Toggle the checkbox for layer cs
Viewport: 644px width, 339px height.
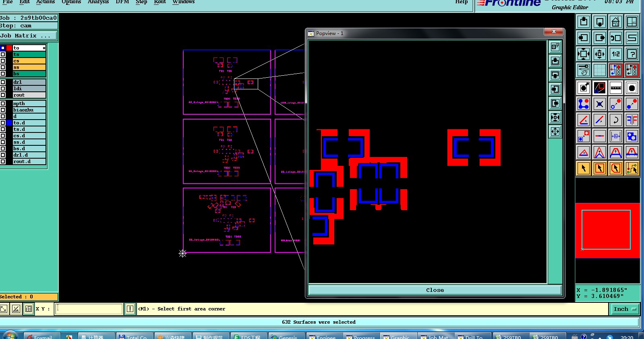click(x=3, y=61)
